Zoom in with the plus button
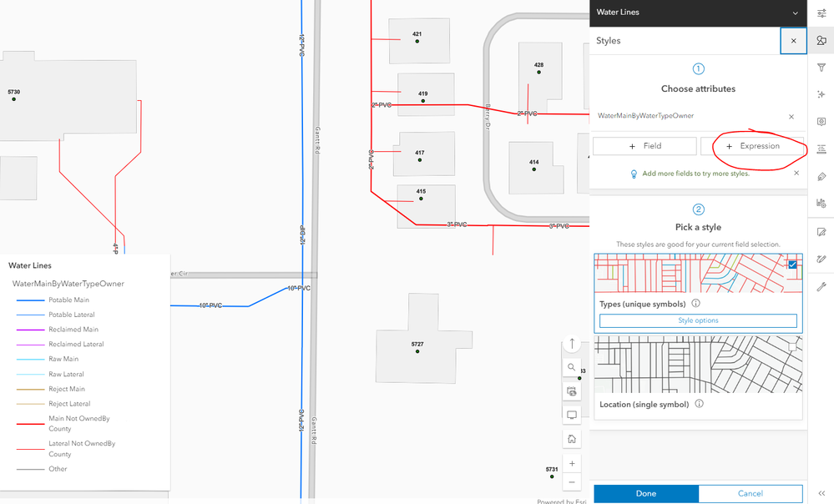834x504 pixels. 572,464
